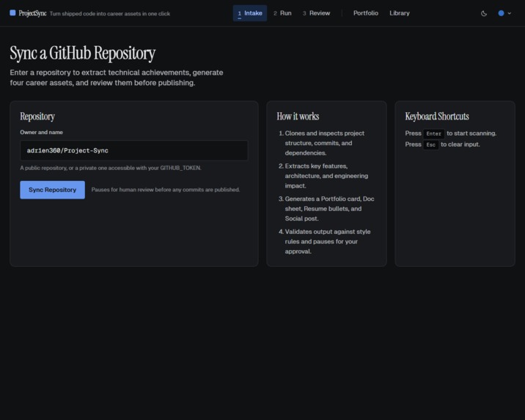Open the Portfolio page
Image resolution: width=525 pixels, height=420 pixels.
(x=366, y=13)
